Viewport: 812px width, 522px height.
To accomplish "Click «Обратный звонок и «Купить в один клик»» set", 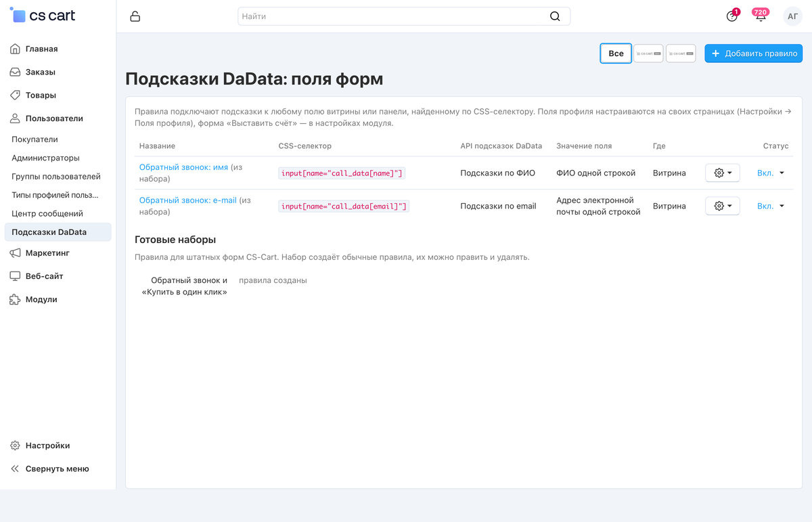I will pos(184,286).
